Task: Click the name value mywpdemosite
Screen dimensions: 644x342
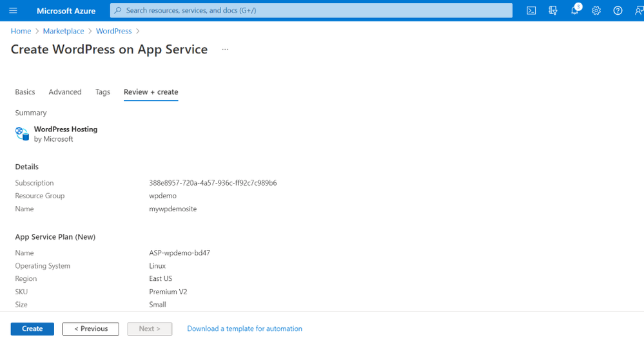Action: coord(173,209)
